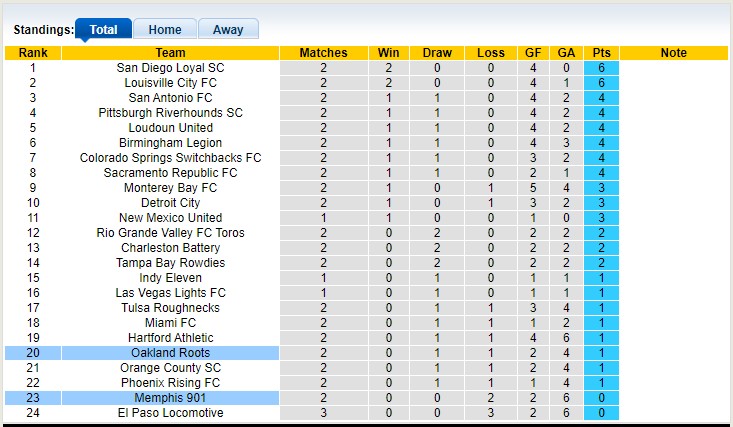The width and height of the screenshot is (733, 427).
Task: Open Pittsburgh Riverhounds SC team page
Action: tap(170, 113)
